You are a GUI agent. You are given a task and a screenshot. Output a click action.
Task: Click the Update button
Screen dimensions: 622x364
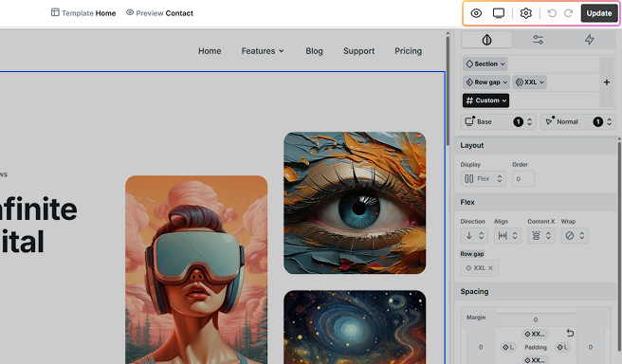[x=599, y=13]
